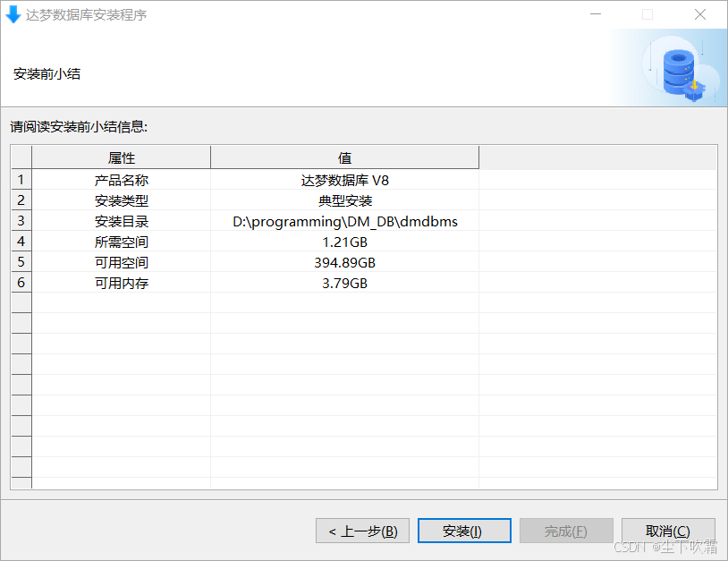The height and width of the screenshot is (561, 728).
Task: Click the installation path D:\programming\DM_DB\dmdbms
Action: [x=345, y=221]
